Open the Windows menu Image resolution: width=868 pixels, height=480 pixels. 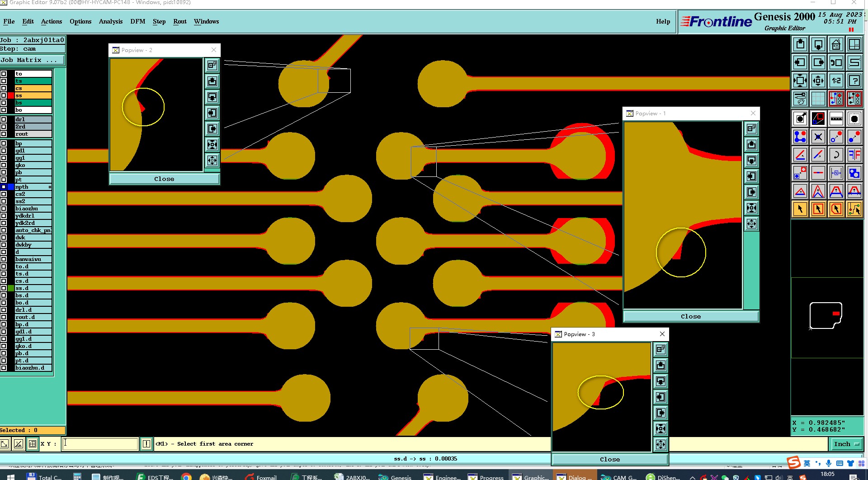pos(207,21)
